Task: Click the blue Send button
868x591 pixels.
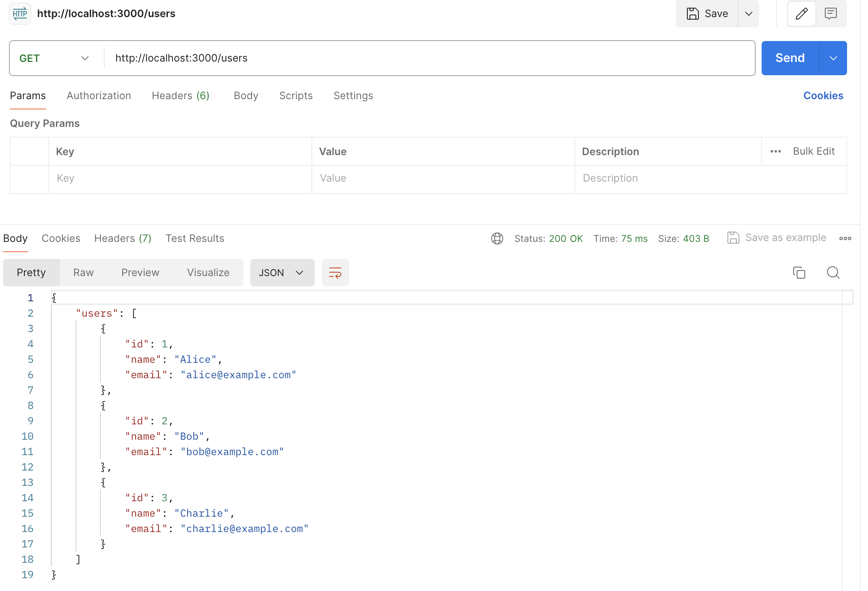Action: [790, 58]
